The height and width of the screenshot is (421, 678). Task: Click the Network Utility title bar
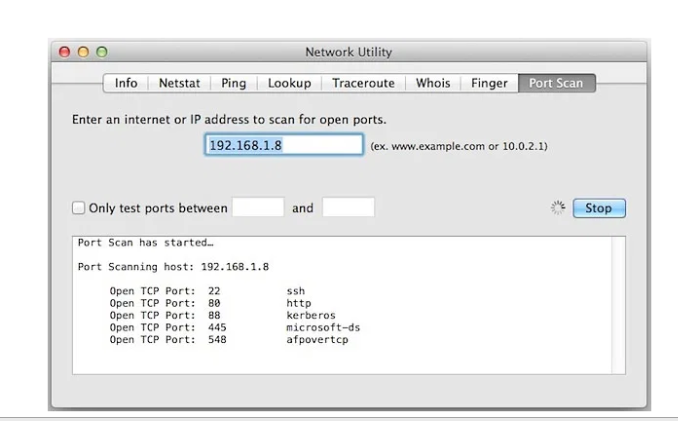[x=348, y=52]
